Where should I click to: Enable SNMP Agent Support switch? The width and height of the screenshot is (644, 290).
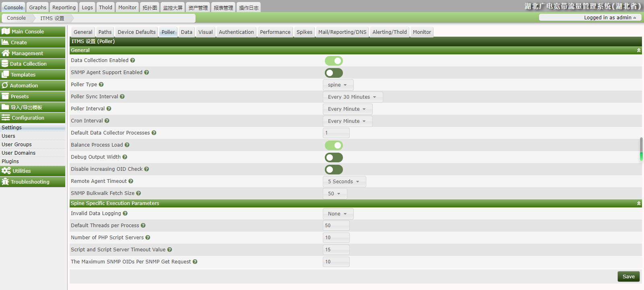(334, 73)
